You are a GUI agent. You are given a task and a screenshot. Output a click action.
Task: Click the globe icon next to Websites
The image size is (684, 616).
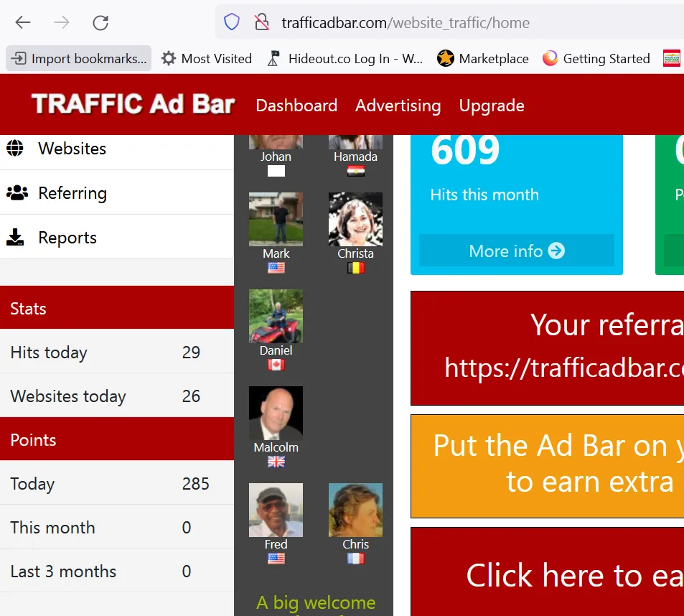(15, 148)
